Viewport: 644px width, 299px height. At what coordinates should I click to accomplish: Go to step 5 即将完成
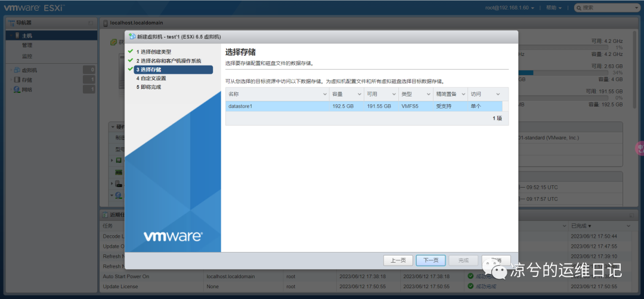tap(148, 88)
